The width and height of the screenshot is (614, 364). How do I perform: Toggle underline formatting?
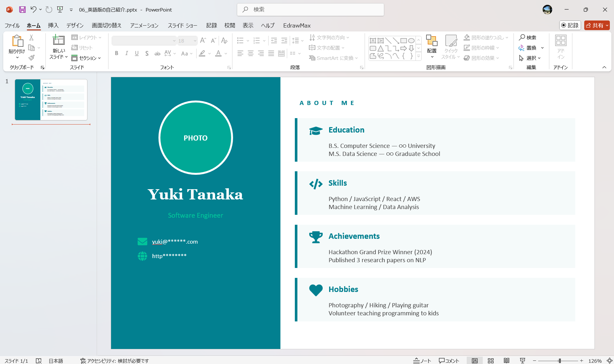(x=137, y=53)
